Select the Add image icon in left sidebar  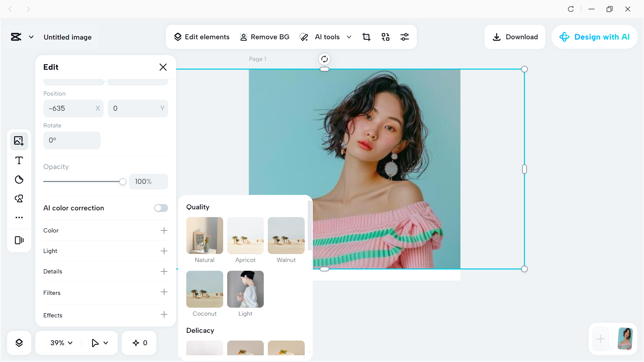[19, 141]
